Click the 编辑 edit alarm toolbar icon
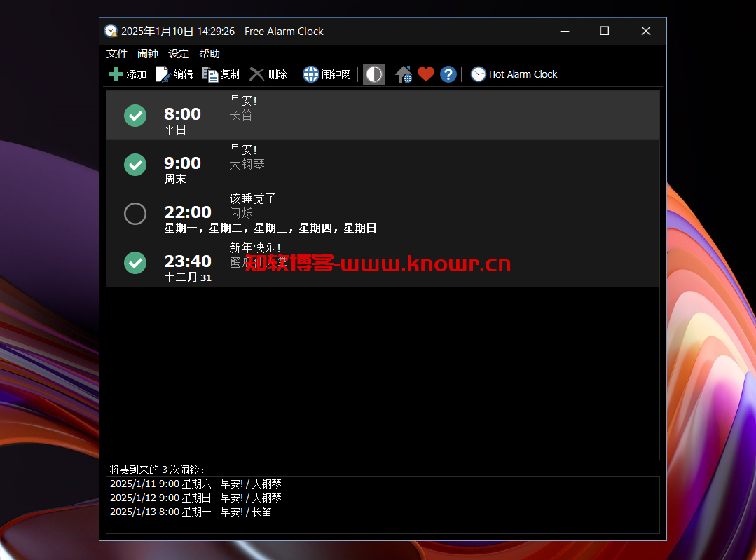 tap(163, 74)
